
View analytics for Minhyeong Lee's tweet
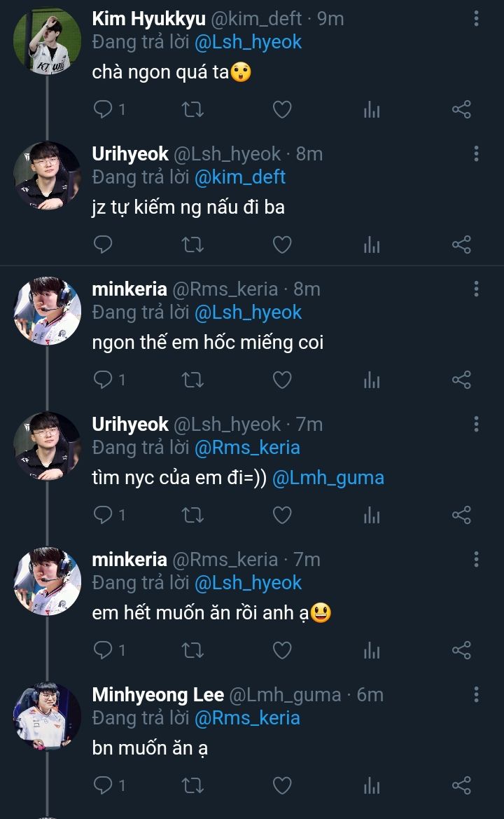tap(372, 785)
